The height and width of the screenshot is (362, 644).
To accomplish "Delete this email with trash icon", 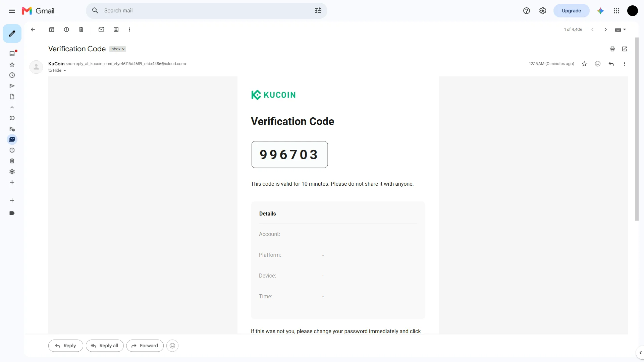I will pyautogui.click(x=81, y=29).
